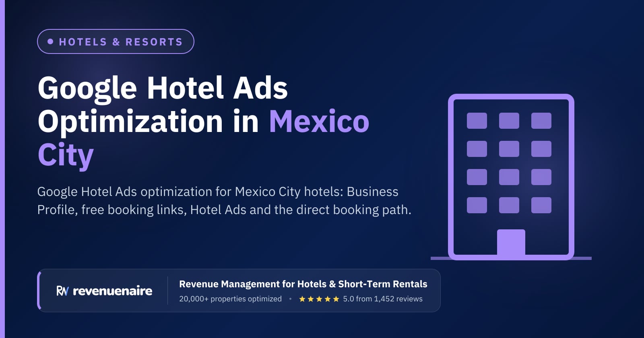
Task: Click the 'Profile, free booking links' description line
Action: click(x=224, y=210)
